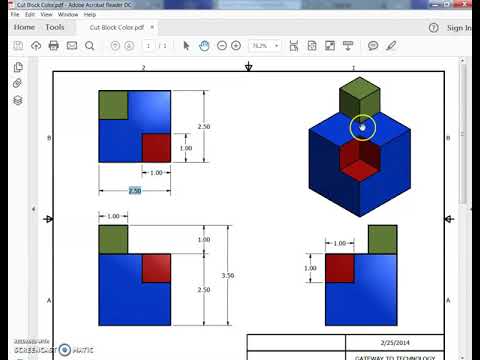Open the page thumbnails panel

18,67
